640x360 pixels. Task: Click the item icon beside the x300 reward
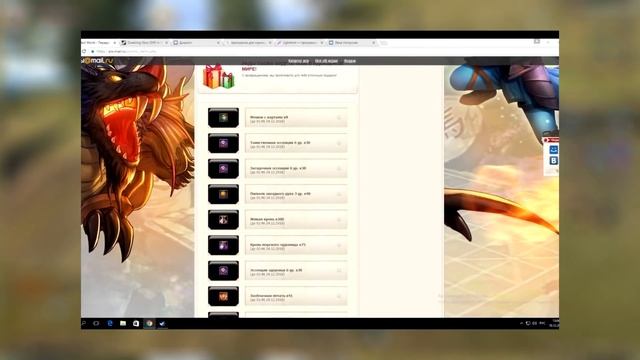click(223, 220)
